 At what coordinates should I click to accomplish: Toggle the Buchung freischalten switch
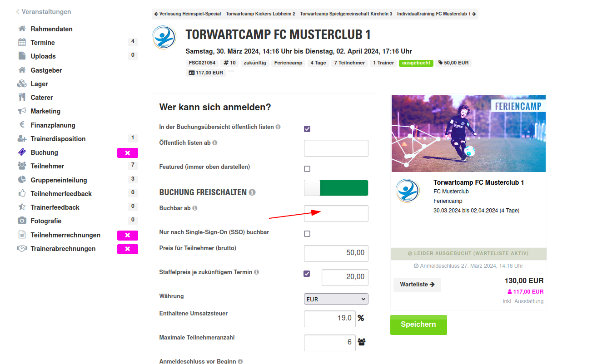pos(336,188)
